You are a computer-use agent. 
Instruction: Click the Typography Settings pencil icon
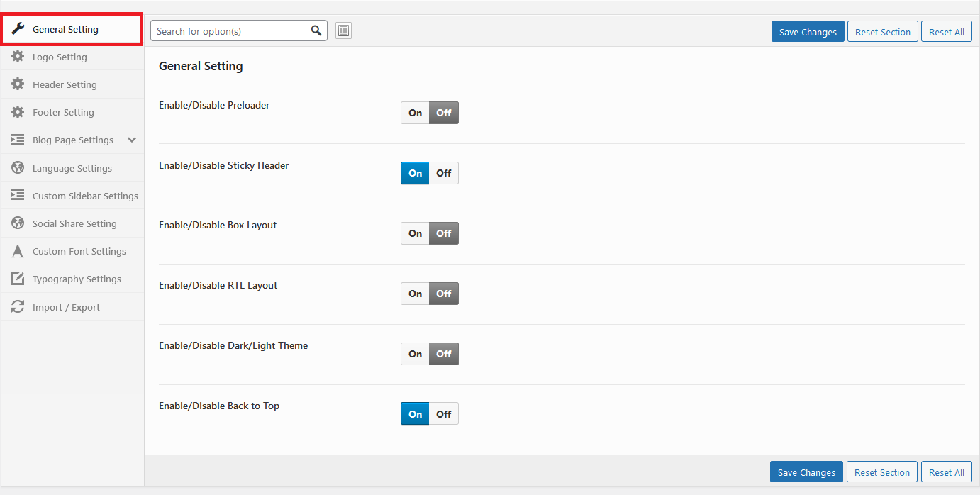pyautogui.click(x=18, y=279)
